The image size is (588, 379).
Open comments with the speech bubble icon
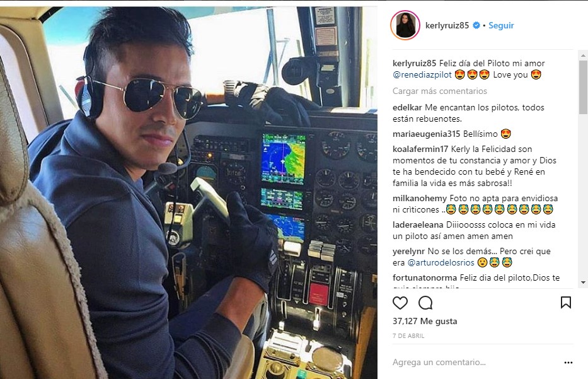[x=425, y=303]
